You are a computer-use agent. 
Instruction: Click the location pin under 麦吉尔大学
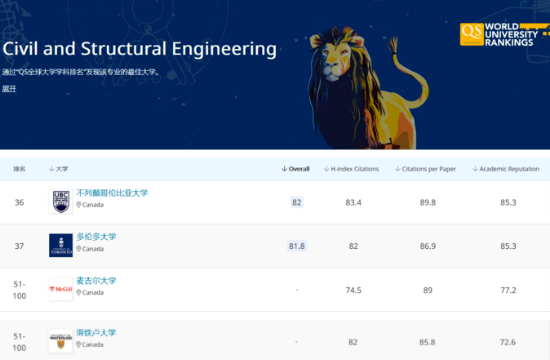point(79,292)
